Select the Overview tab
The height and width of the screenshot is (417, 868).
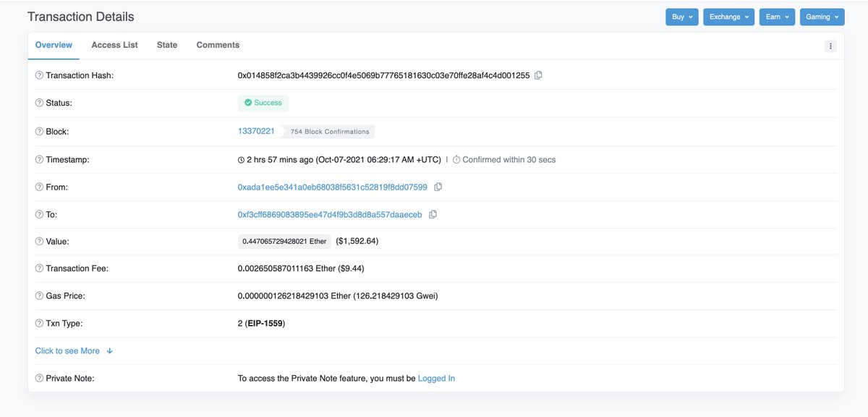tap(54, 45)
